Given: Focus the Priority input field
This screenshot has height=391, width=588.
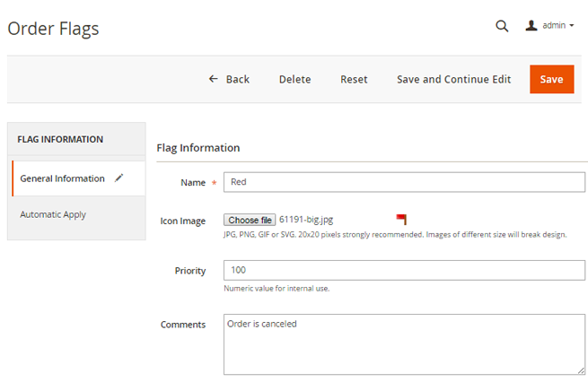Looking at the screenshot, I should 404,270.
